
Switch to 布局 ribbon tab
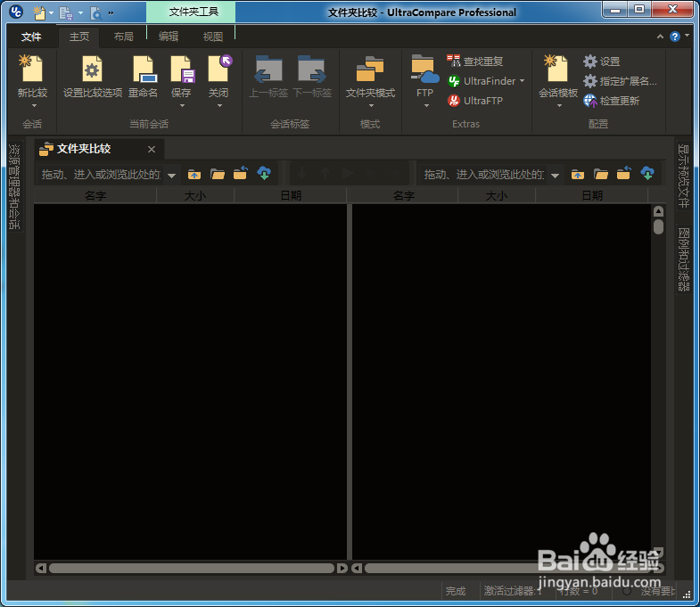(x=124, y=37)
